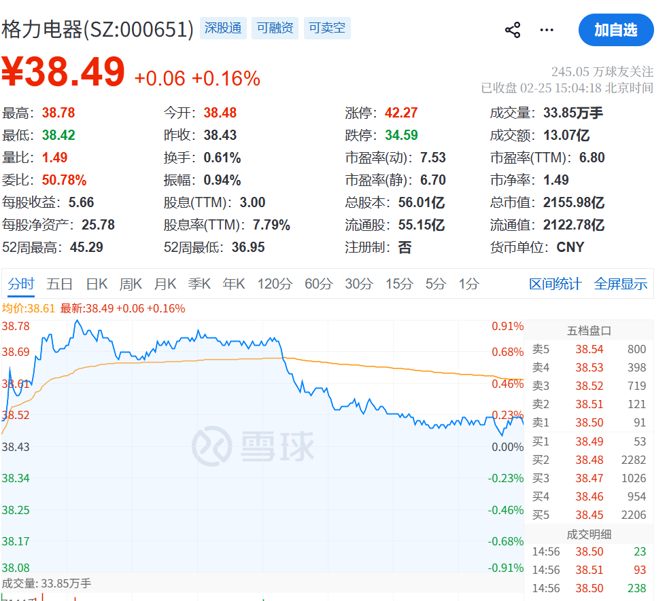Image resolution: width=667 pixels, height=601 pixels.
Task: Click 全屏显示 to view fullscreen
Action: (620, 284)
